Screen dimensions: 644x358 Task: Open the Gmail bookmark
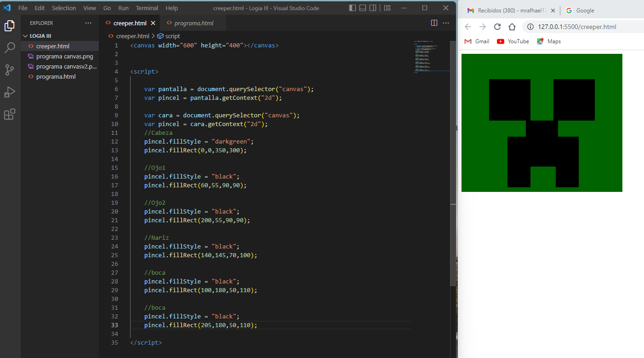coord(477,41)
